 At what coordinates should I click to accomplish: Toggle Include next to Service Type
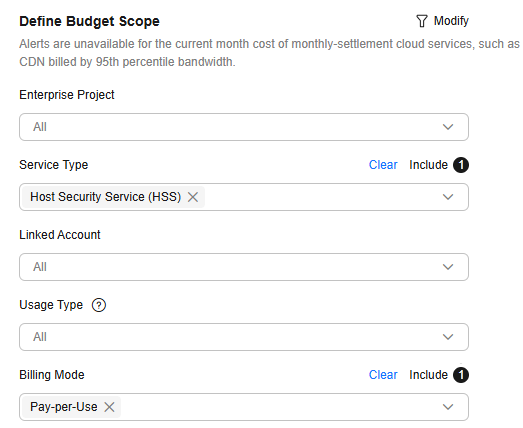[x=428, y=165]
